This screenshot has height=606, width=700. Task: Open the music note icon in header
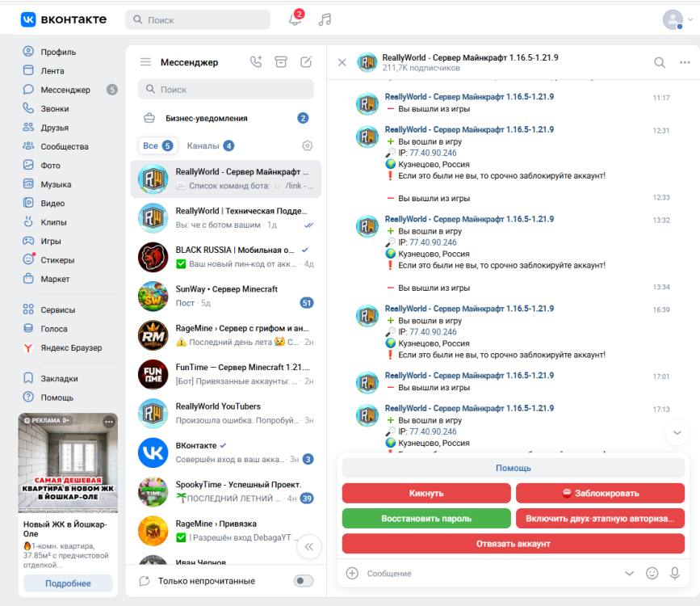(x=325, y=19)
